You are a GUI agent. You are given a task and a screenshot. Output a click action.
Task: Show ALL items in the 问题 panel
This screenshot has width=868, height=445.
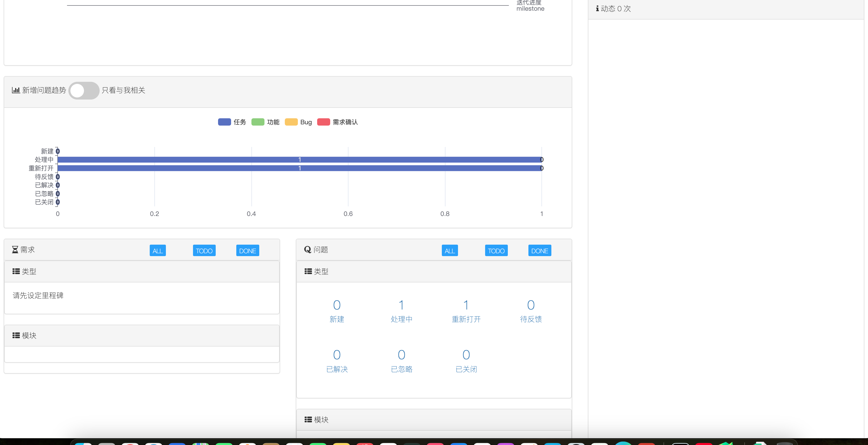click(x=450, y=250)
